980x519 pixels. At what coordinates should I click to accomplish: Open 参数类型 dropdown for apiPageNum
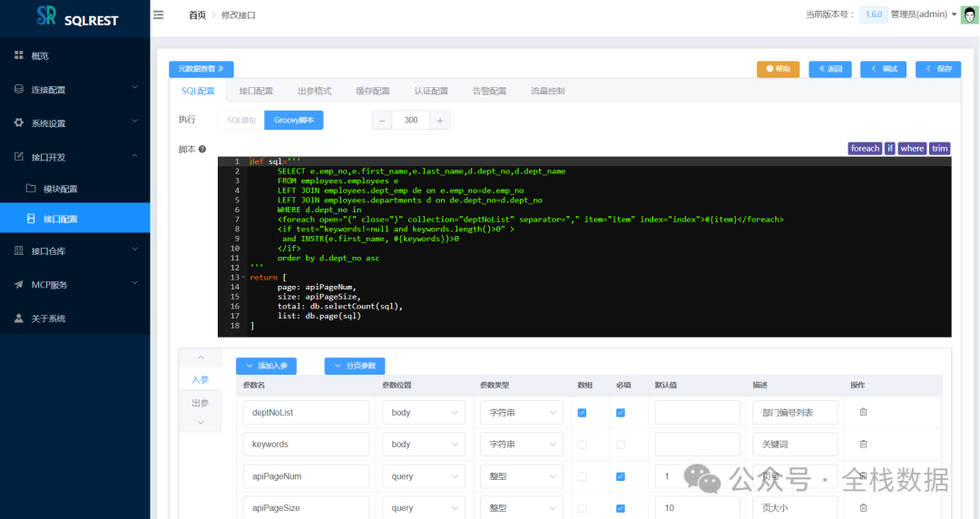coord(522,476)
